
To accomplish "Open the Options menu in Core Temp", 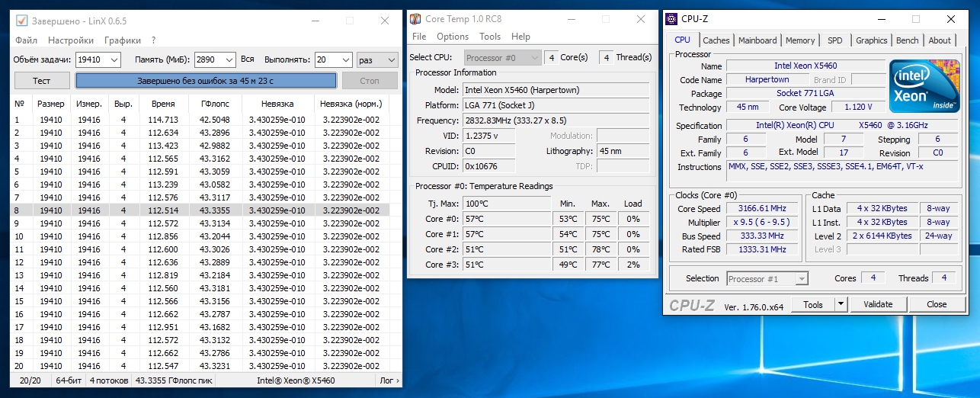I will pos(453,37).
